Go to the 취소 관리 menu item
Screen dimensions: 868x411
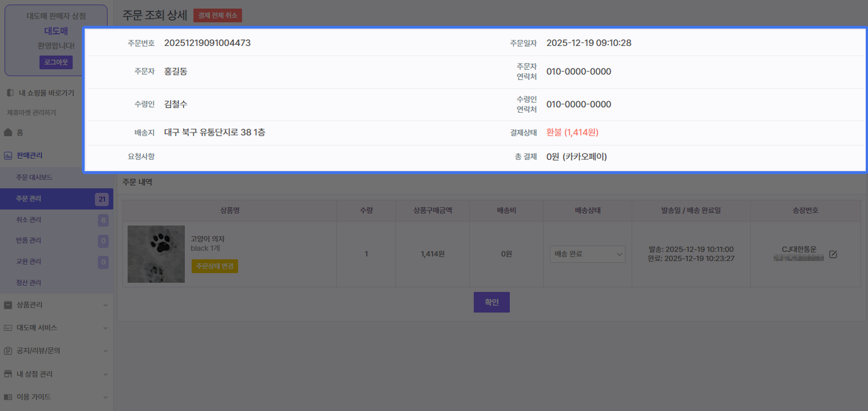[29, 220]
